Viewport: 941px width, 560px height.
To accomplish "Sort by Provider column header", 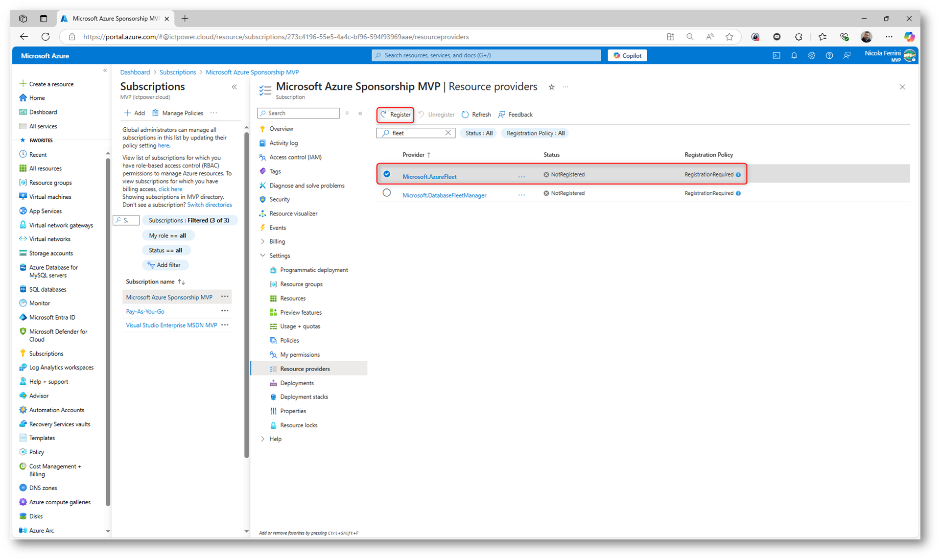I will tap(416, 155).
